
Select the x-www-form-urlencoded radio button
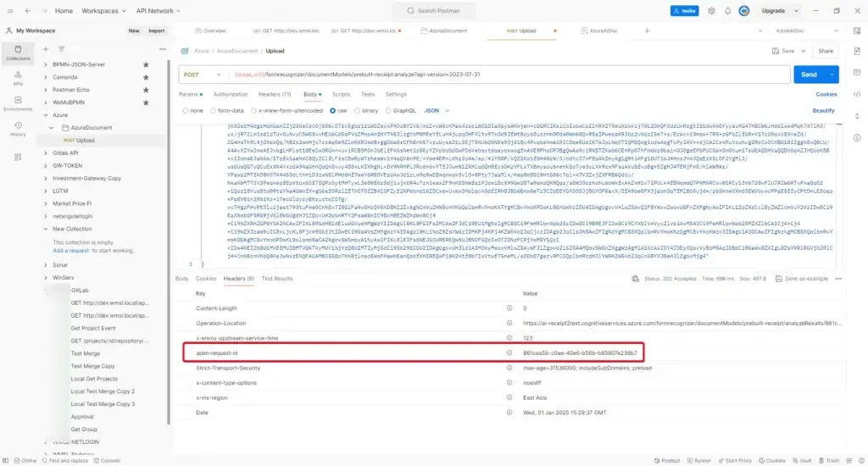pos(253,111)
